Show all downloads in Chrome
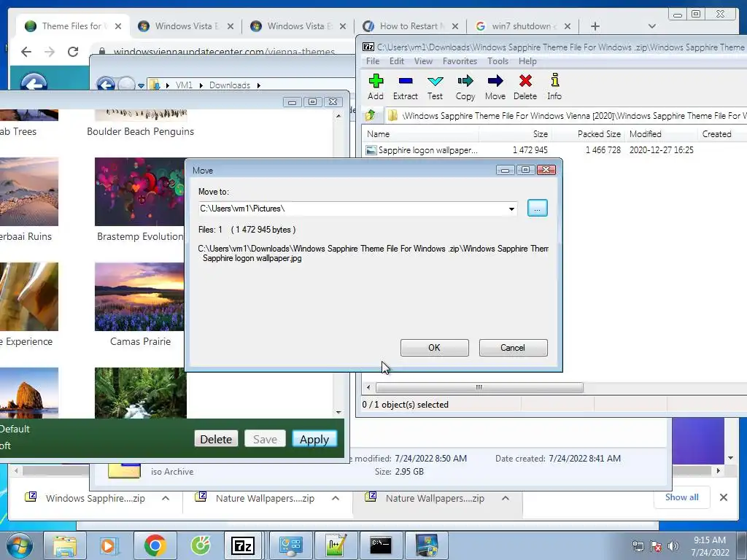The height and width of the screenshot is (560, 747). 682,497
